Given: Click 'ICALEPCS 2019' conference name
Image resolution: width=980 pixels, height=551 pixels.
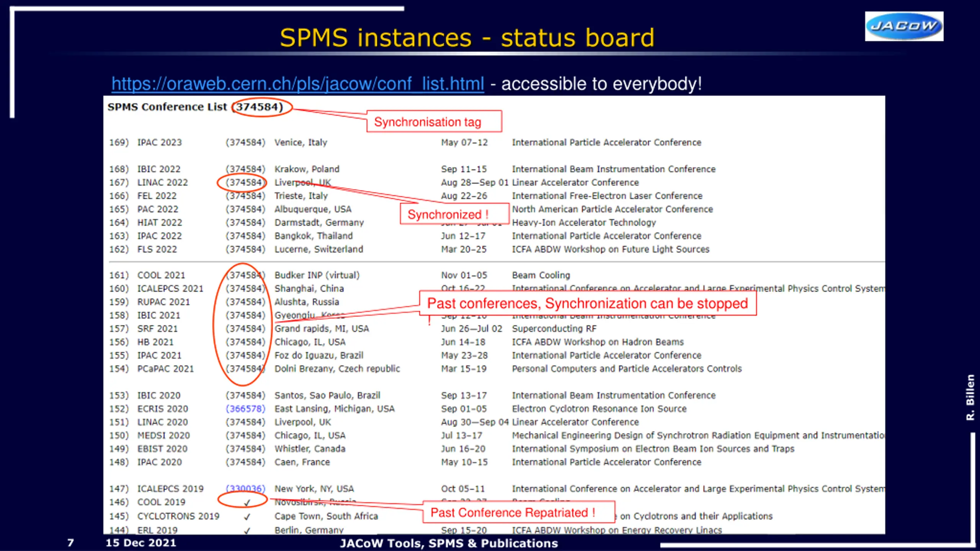Looking at the screenshot, I should coord(170,489).
